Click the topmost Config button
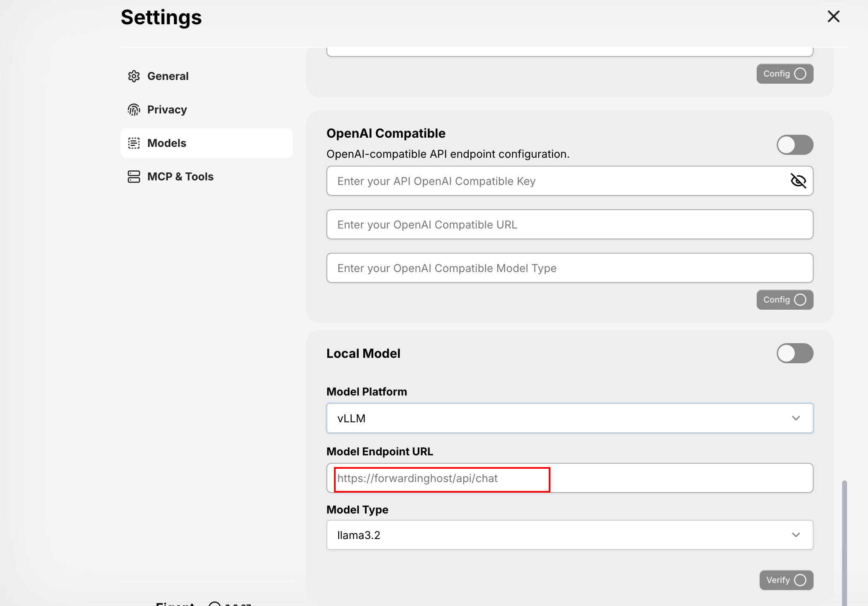The image size is (868, 606). coord(785,74)
